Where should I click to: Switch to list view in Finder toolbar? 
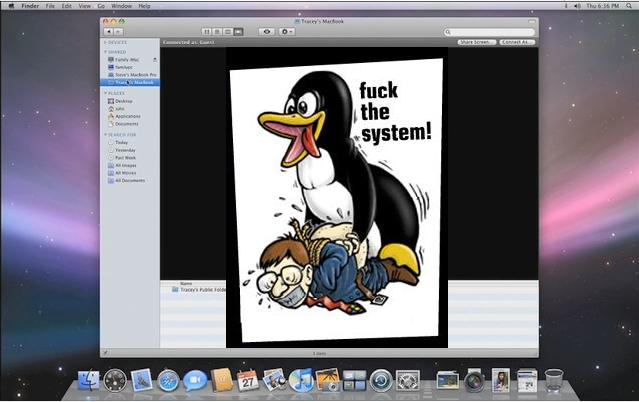point(217,31)
